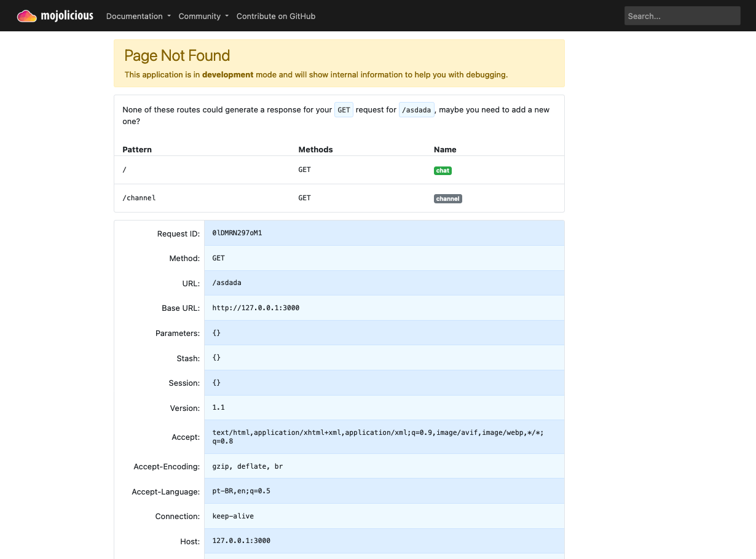Click the GET method code snippet
The height and width of the screenshot is (559, 756).
pos(344,109)
